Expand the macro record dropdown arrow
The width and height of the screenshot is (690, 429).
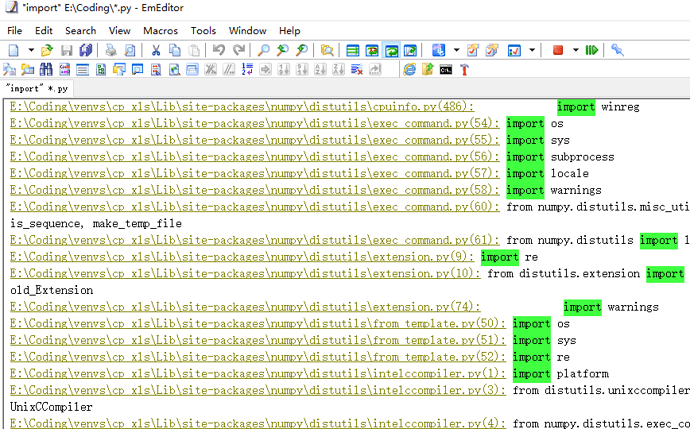(x=573, y=50)
